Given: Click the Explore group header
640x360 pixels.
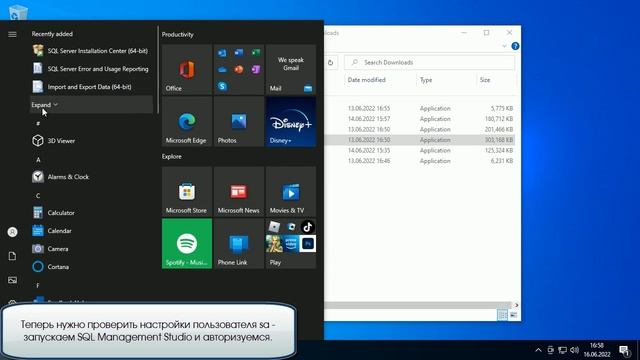Looking at the screenshot, I should (171, 156).
